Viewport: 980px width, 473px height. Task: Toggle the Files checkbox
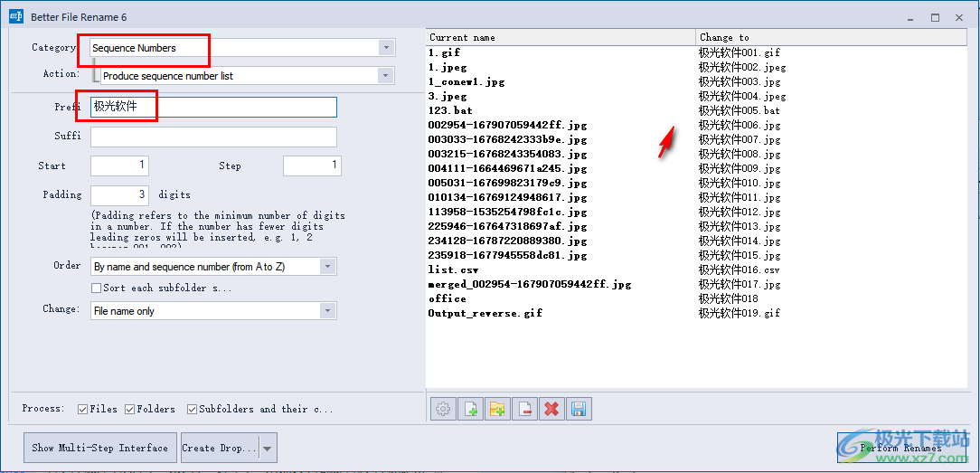(82, 410)
